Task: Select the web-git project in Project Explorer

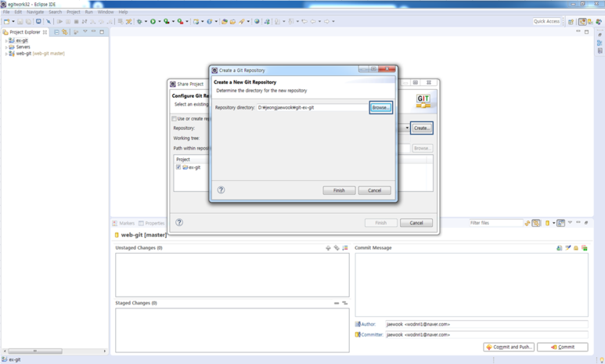Action: 40,54
